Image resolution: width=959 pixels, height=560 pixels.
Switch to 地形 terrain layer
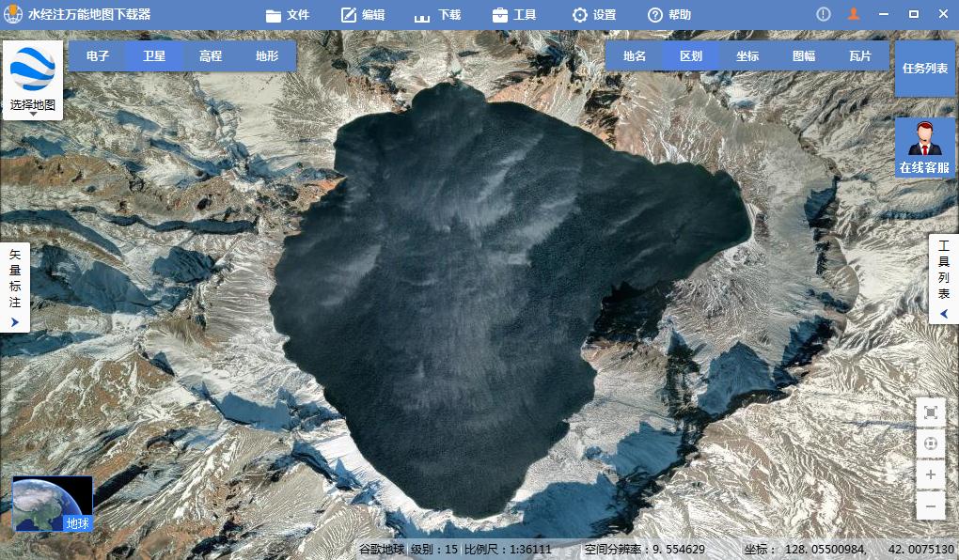(267, 55)
